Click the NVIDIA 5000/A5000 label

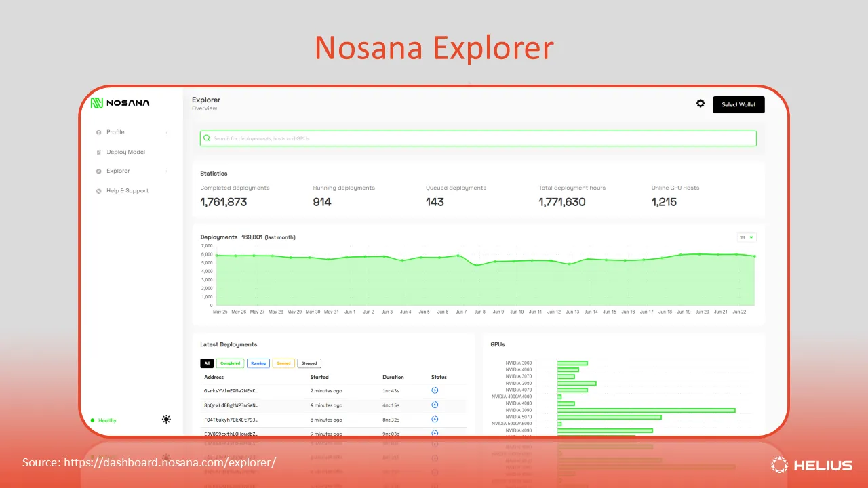(x=512, y=424)
